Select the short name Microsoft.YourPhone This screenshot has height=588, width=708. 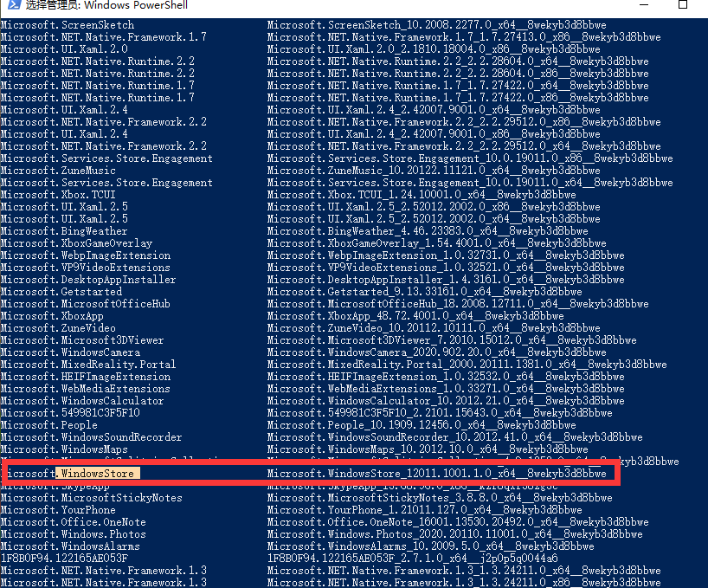point(58,511)
